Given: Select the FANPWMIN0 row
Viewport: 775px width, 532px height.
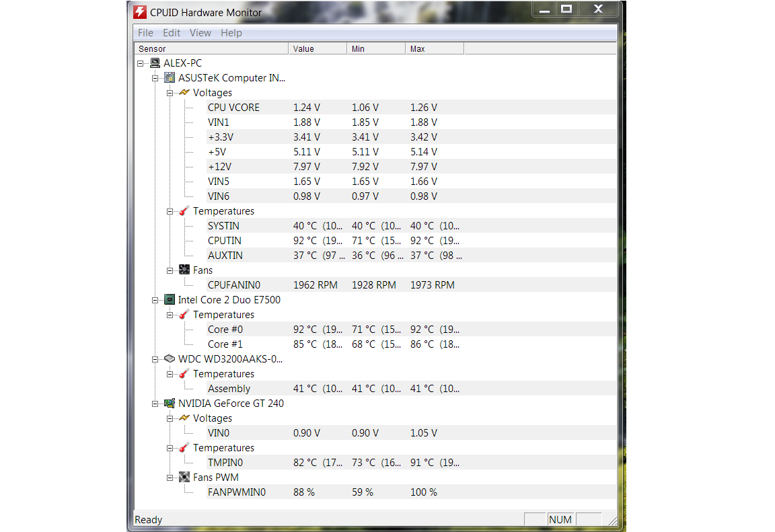Looking at the screenshot, I should pos(411,492).
